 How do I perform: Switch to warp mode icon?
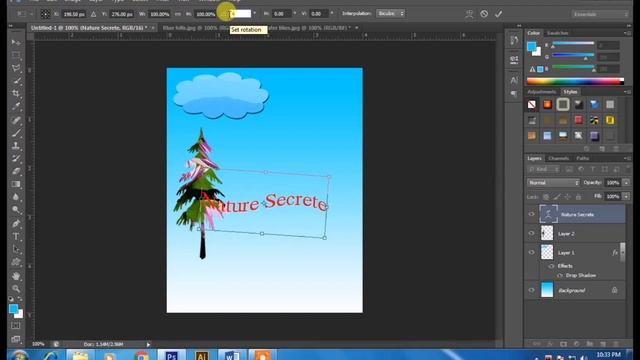pyautogui.click(x=469, y=14)
